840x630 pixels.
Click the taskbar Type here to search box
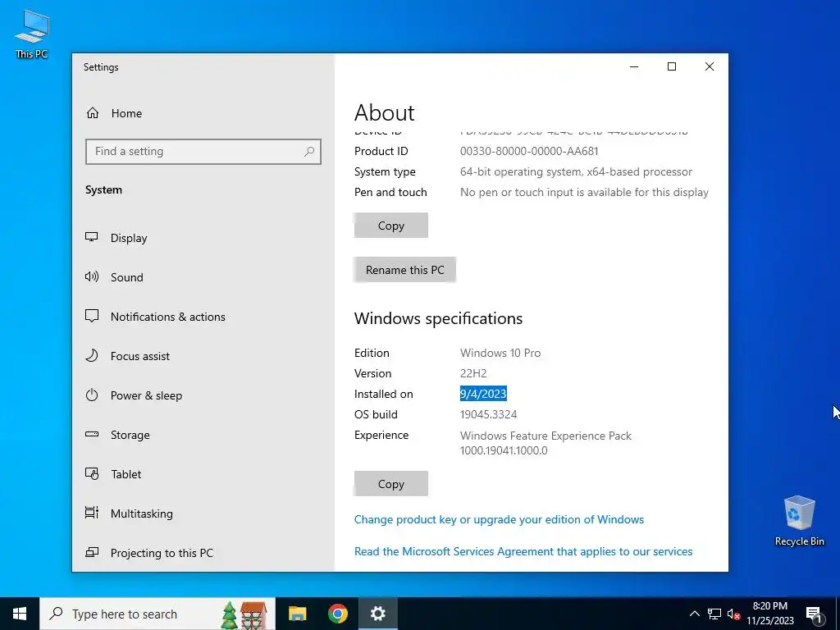tap(157, 614)
